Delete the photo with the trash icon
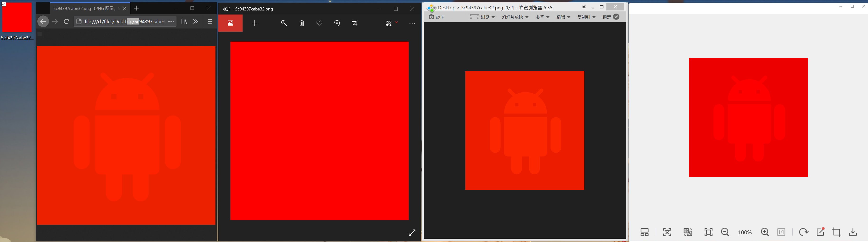 click(302, 23)
